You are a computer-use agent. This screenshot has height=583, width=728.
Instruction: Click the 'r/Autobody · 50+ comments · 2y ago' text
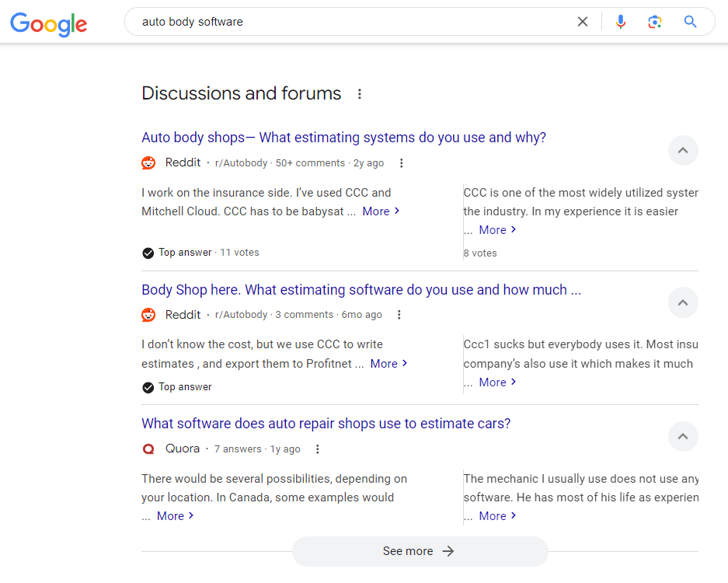pyautogui.click(x=299, y=163)
